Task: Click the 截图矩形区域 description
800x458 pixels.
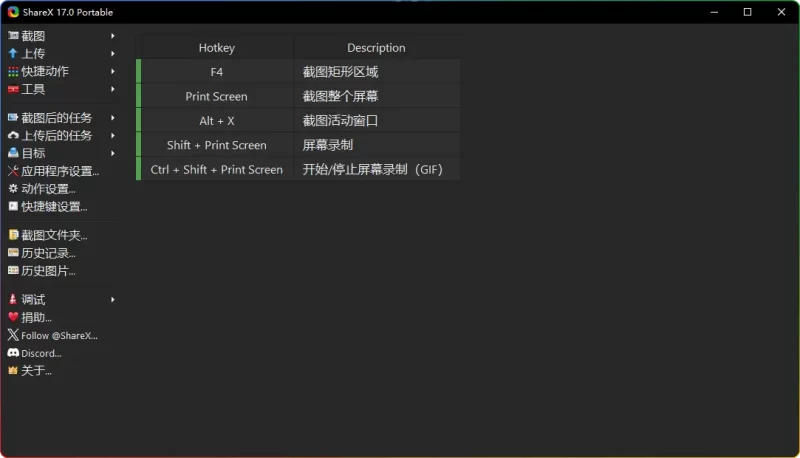Action: click(x=340, y=72)
